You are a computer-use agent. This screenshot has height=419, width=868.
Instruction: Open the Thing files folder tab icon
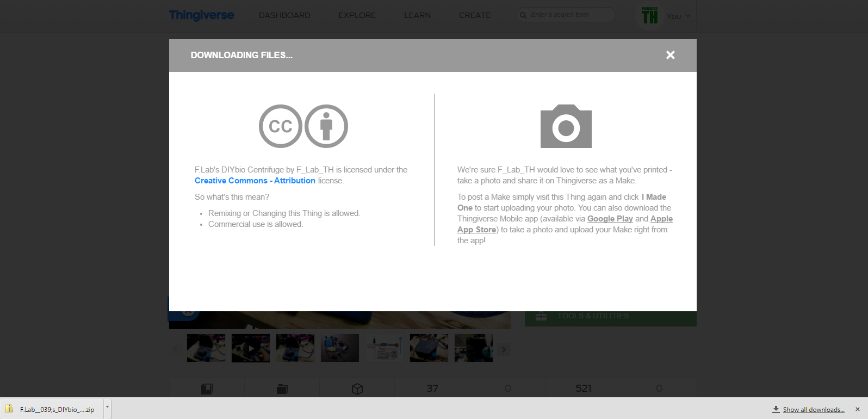click(282, 389)
